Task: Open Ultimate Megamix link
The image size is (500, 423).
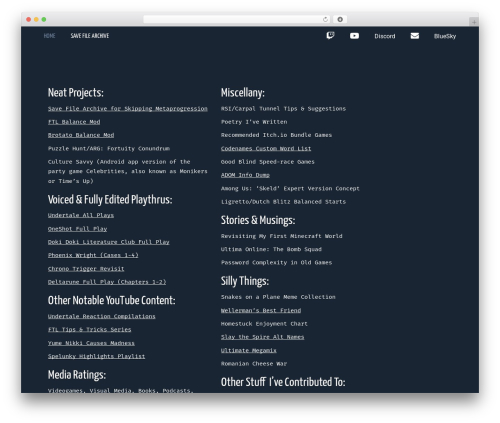Action: 249,350
